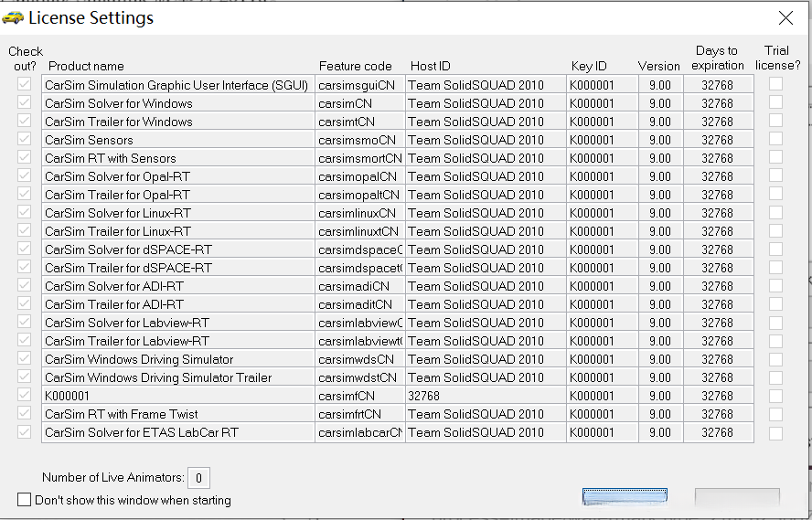The height and width of the screenshot is (520, 812).
Task: Toggle trial license for CarSim Solver for ETAS LabCar RT
Action: click(x=775, y=432)
